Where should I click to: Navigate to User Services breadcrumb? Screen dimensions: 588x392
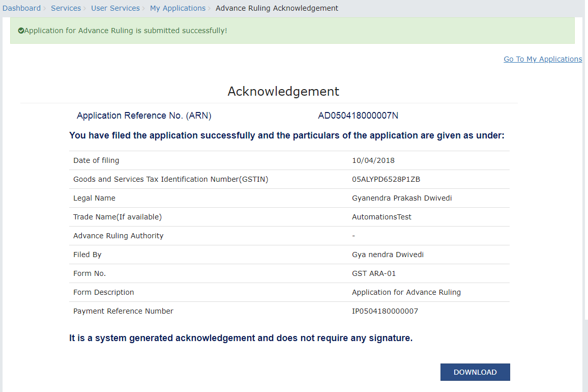tap(115, 8)
